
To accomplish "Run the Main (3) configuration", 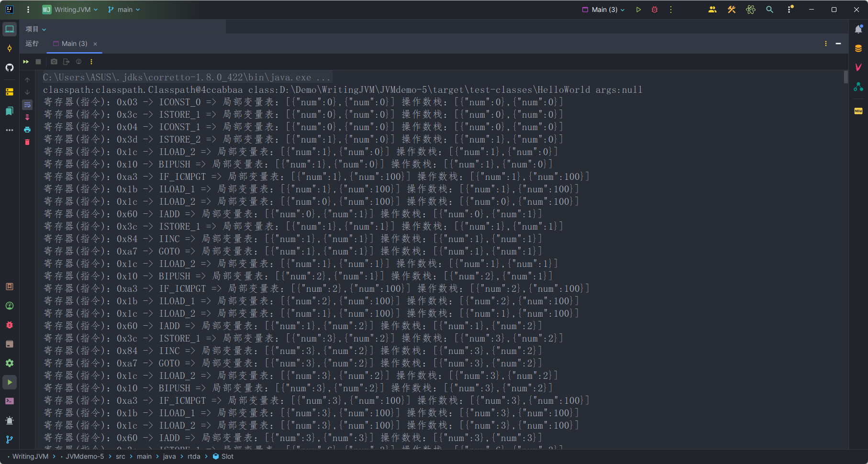I will coord(638,10).
